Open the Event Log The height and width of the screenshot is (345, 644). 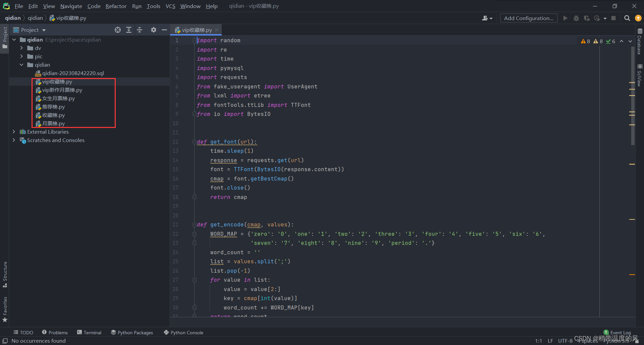point(617,332)
